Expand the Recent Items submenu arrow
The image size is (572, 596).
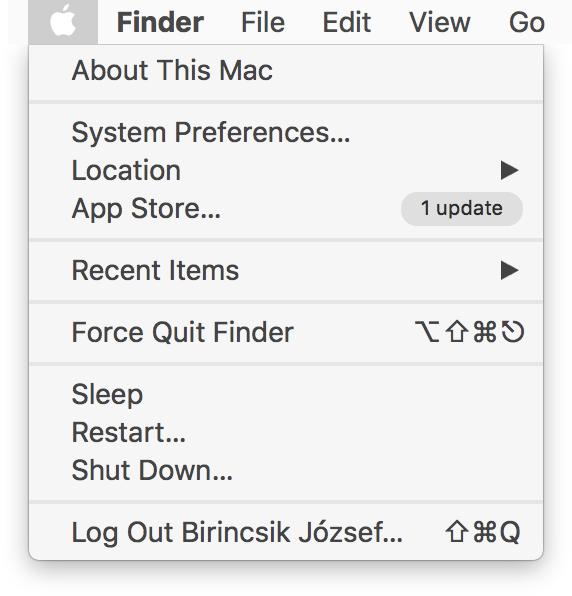[x=510, y=270]
